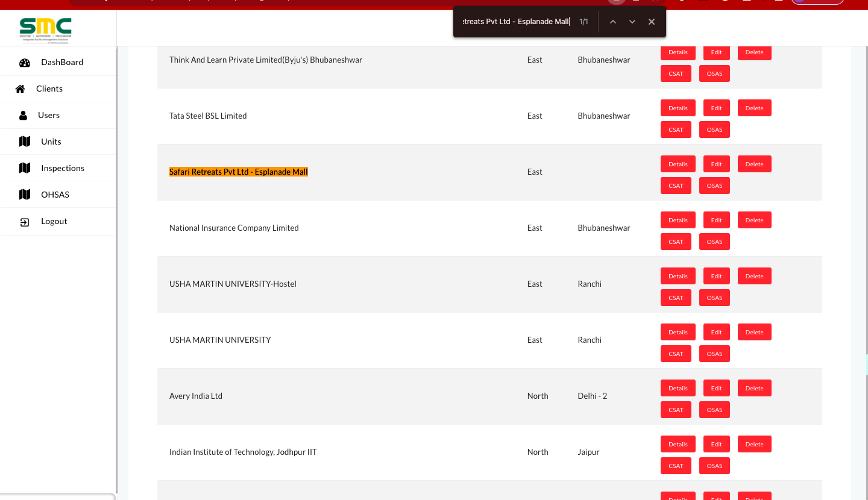The width and height of the screenshot is (868, 500).
Task: Click the sidebar vertical scrollbar
Action: tap(117, 270)
